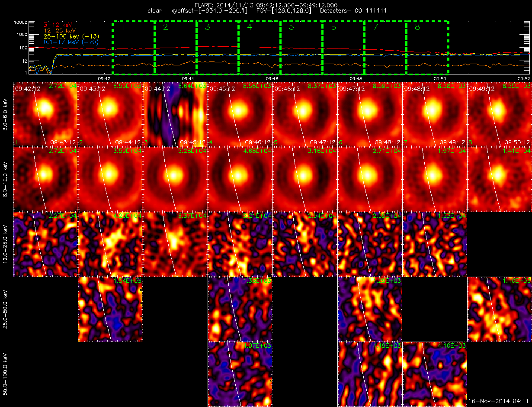532x407 pixels.
Task: Click the 12.0-25.0 keV row label
Action: tap(6, 244)
